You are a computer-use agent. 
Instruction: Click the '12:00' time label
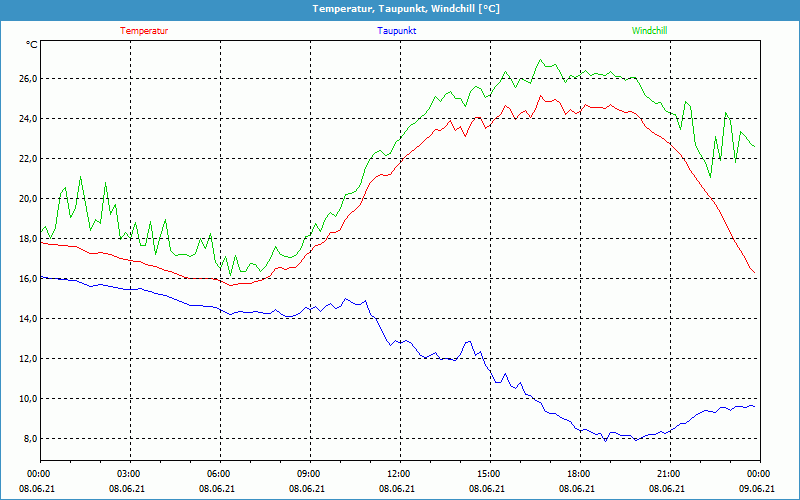click(400, 474)
